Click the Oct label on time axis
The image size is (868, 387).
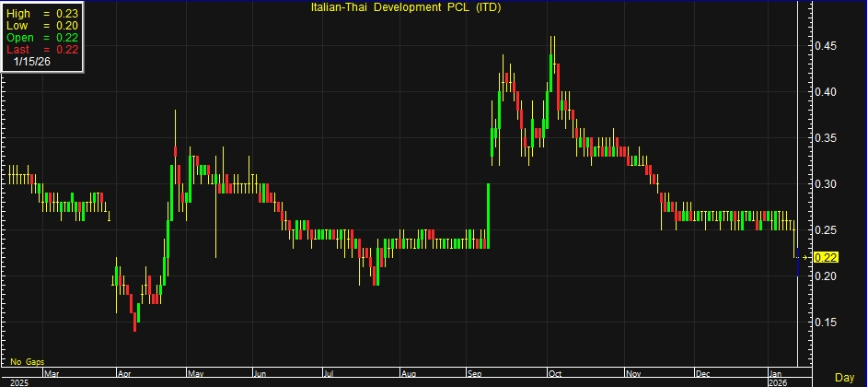(556, 374)
